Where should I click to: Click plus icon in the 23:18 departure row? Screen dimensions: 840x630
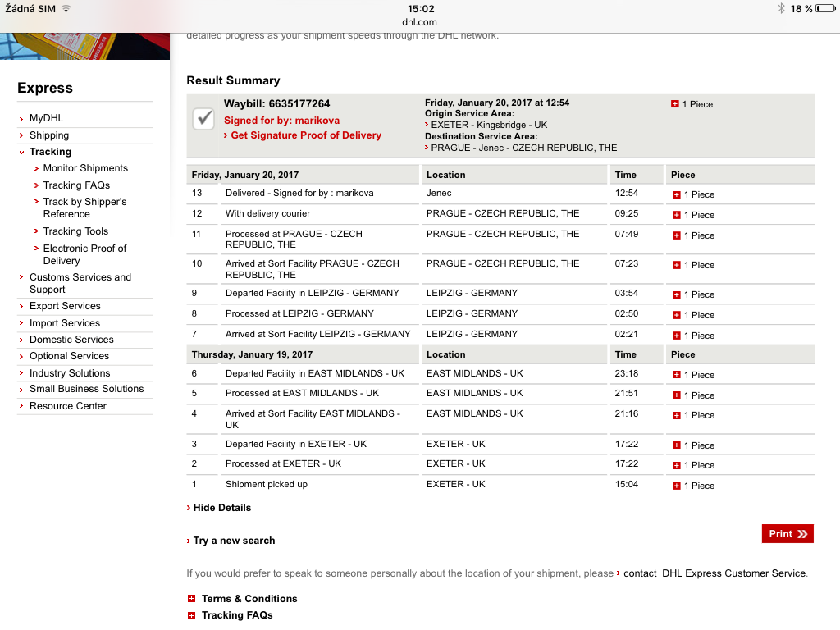676,375
